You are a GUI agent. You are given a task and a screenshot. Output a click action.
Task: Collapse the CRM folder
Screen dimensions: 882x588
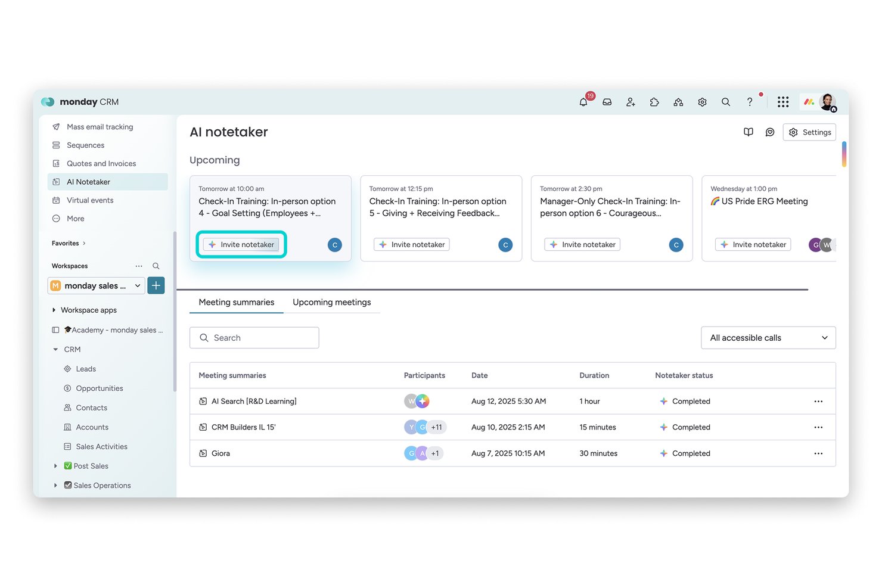[55, 350]
